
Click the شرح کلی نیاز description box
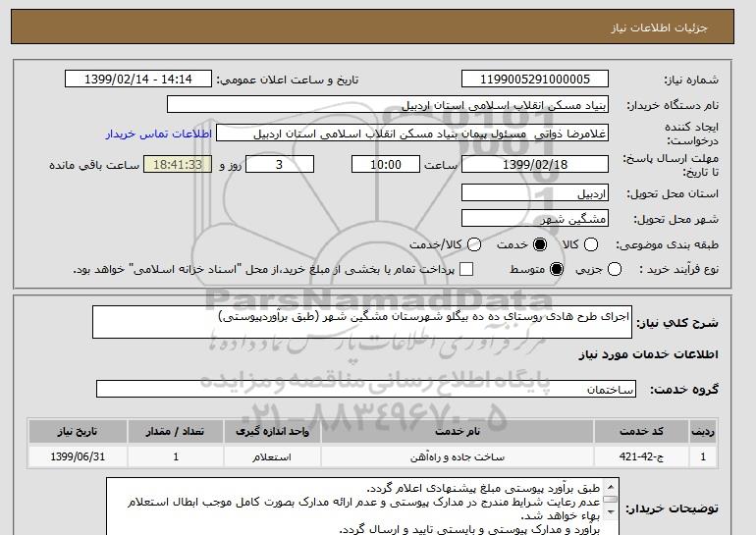(362, 322)
